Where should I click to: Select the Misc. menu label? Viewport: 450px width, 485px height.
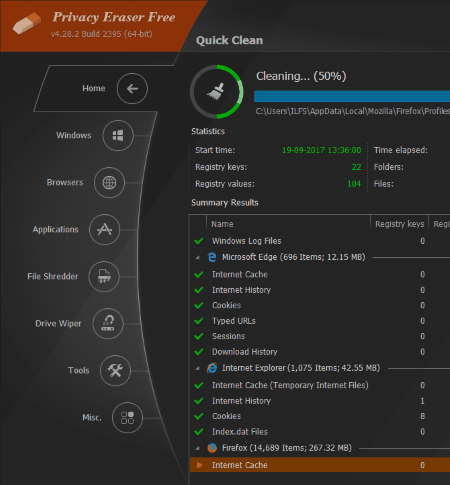point(92,417)
